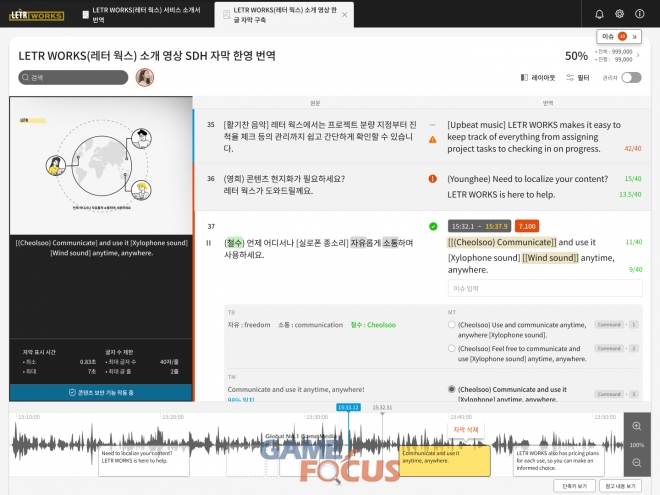
Task: Zoom in on the waveform timeline
Action: click(637, 426)
